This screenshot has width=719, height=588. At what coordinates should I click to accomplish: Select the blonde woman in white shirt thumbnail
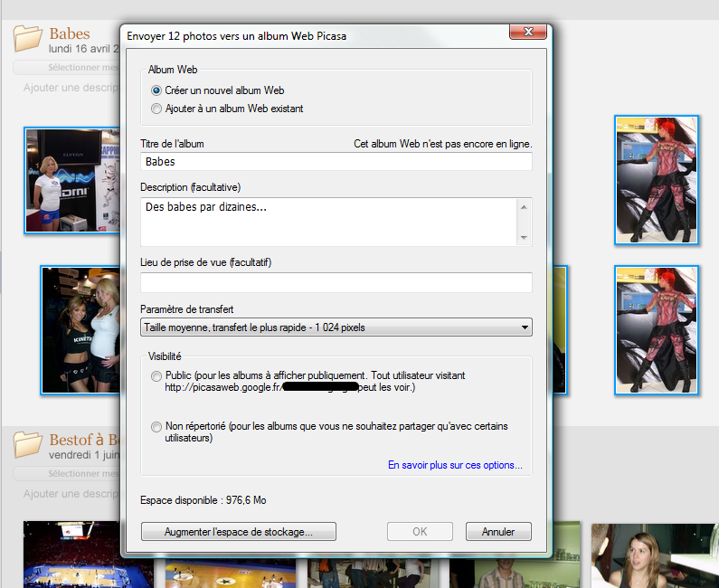[72, 180]
